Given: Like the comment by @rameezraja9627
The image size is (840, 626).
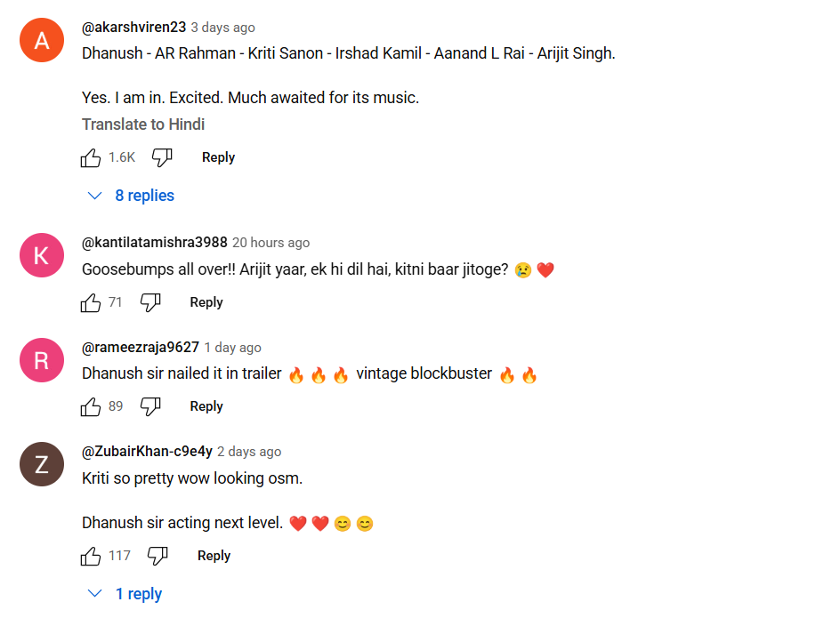Looking at the screenshot, I should 91,407.
